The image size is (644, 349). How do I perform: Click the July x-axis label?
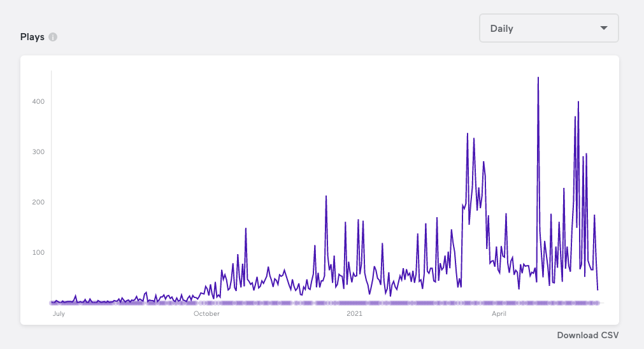[59, 314]
